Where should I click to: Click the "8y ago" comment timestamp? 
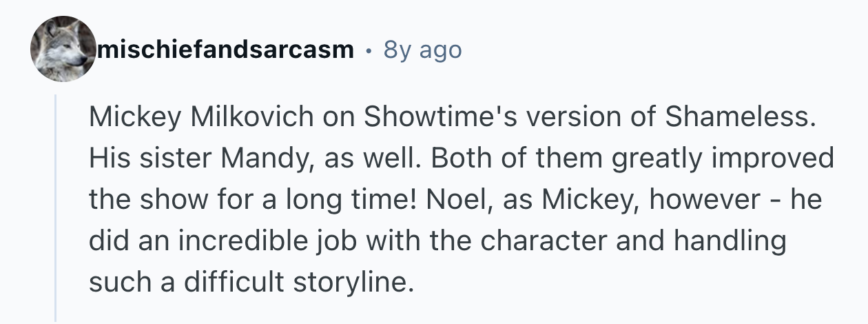pyautogui.click(x=422, y=50)
